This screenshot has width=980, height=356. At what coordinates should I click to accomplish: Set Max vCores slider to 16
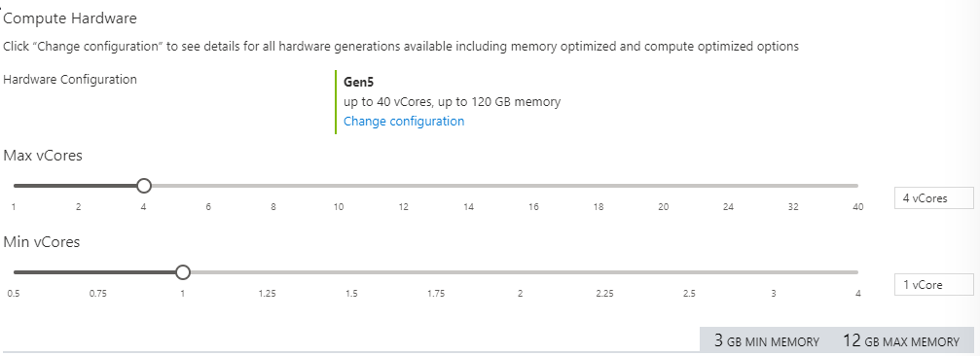click(x=533, y=186)
